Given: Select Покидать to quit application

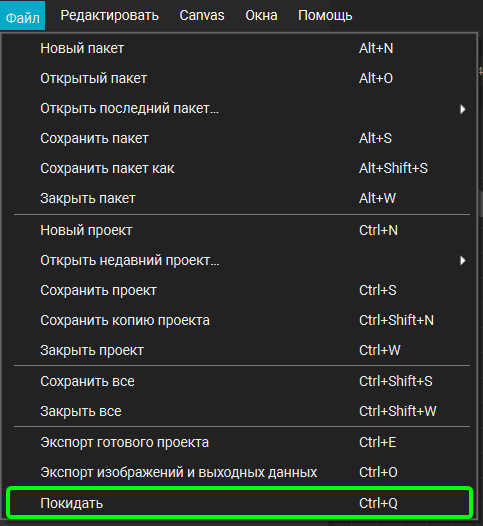Looking at the screenshot, I should click(x=240, y=503).
